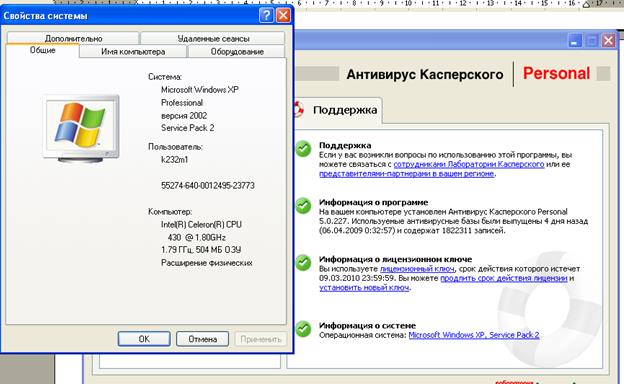Close the System Properties dialog
This screenshot has height=384, width=624.
coord(283,16)
